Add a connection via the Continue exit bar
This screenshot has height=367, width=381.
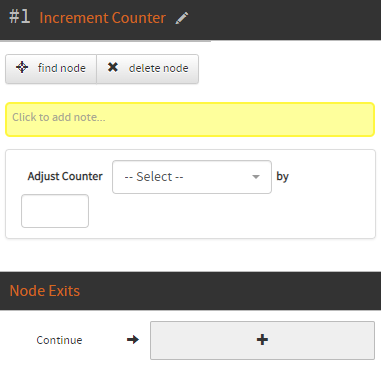pos(262,340)
